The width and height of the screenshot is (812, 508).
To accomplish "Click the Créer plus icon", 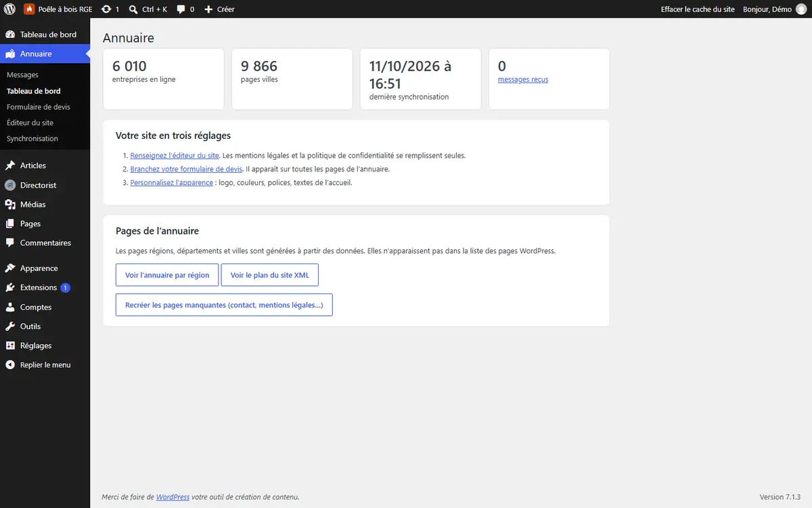I will pyautogui.click(x=208, y=9).
